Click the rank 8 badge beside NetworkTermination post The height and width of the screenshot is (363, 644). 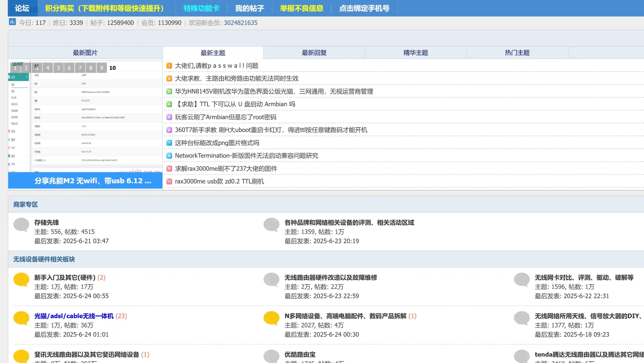pos(169,156)
